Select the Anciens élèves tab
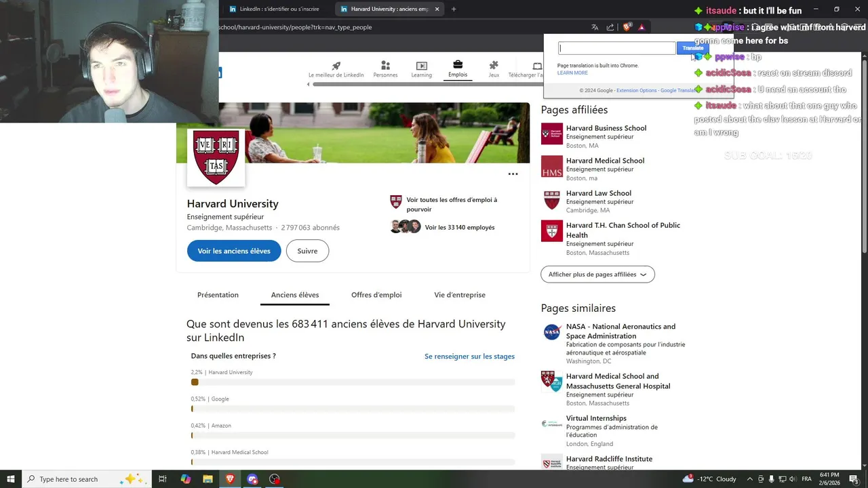 tap(295, 295)
